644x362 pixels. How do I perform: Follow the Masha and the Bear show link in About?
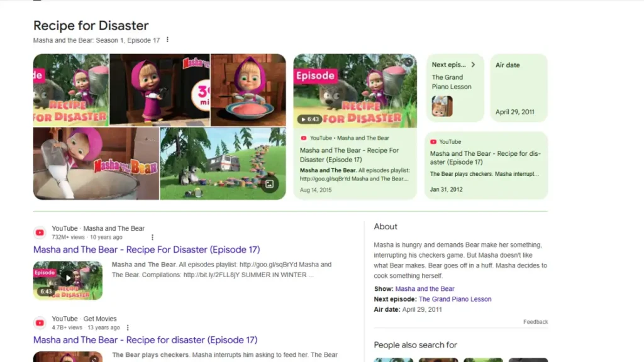pyautogui.click(x=425, y=289)
